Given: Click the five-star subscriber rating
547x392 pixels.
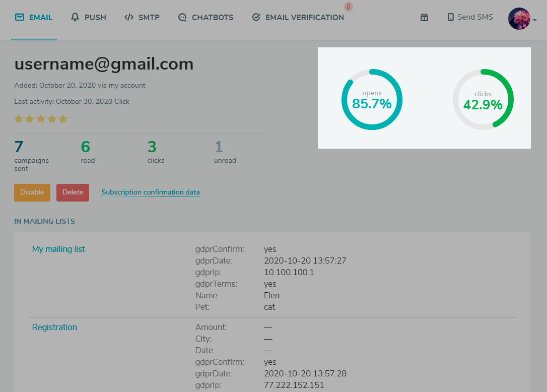Looking at the screenshot, I should [x=41, y=119].
